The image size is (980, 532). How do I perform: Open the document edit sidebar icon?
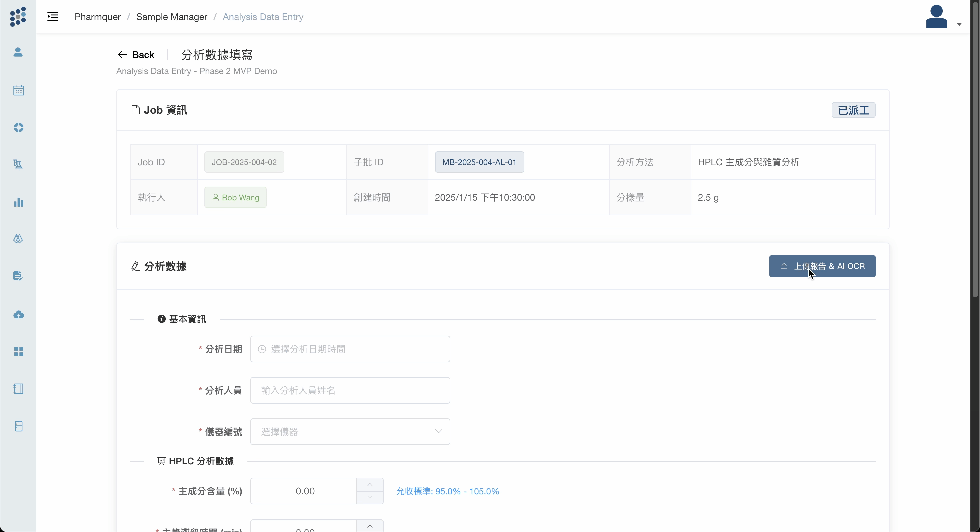coord(18,276)
